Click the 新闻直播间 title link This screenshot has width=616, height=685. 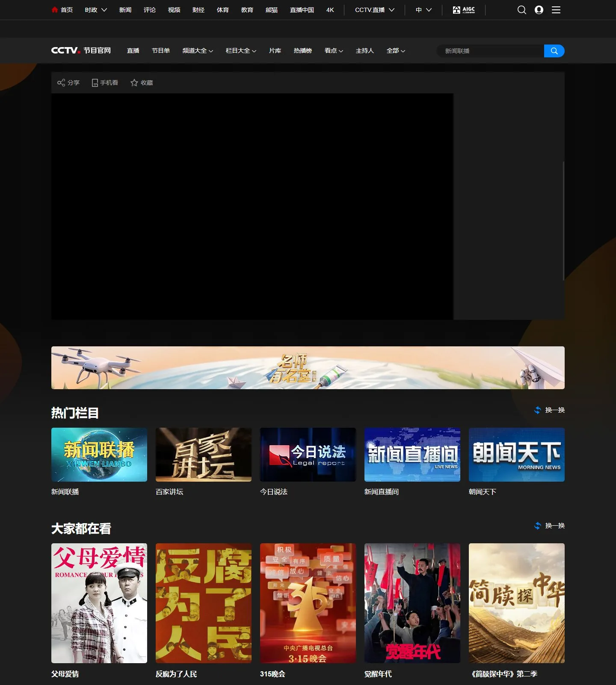[382, 492]
